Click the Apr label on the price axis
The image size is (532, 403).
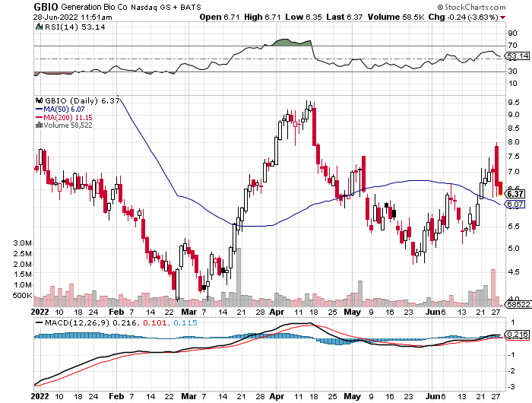click(x=277, y=312)
